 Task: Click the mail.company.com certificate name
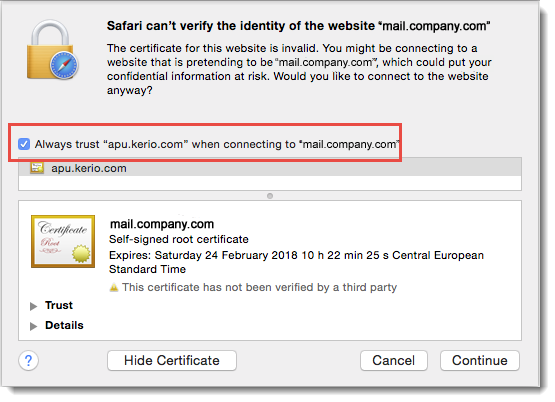(162, 224)
